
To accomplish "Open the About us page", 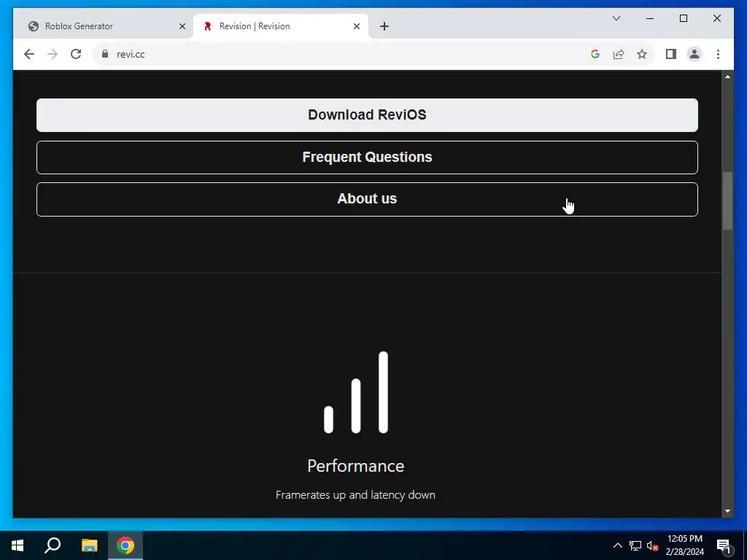I will pyautogui.click(x=368, y=199).
